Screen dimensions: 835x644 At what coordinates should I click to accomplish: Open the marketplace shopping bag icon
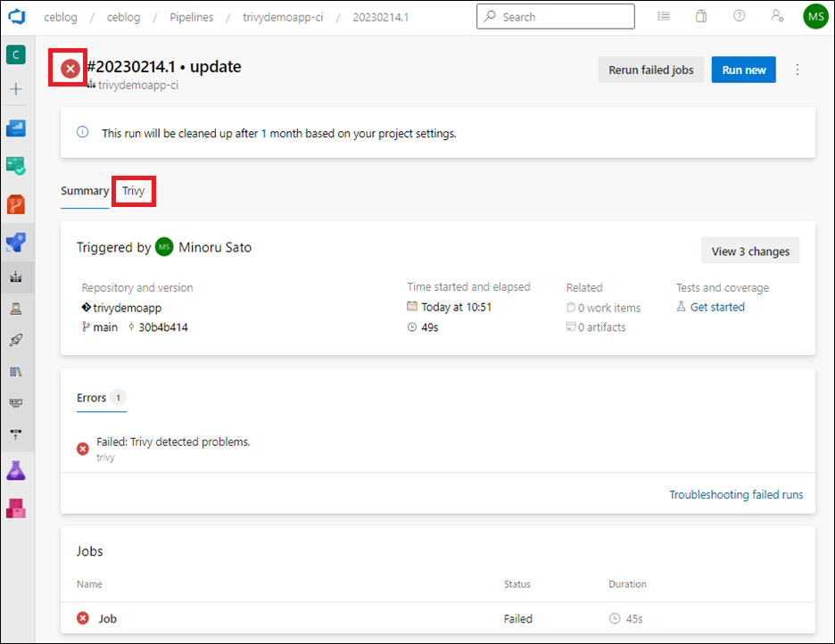[x=701, y=16]
